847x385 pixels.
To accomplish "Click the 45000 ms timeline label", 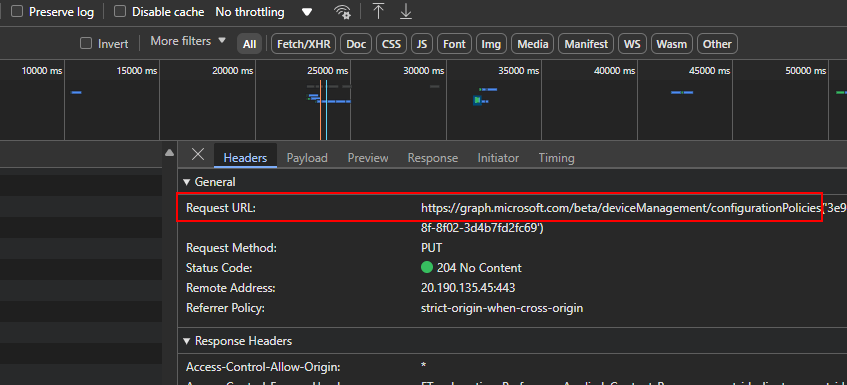I will pyautogui.click(x=709, y=71).
